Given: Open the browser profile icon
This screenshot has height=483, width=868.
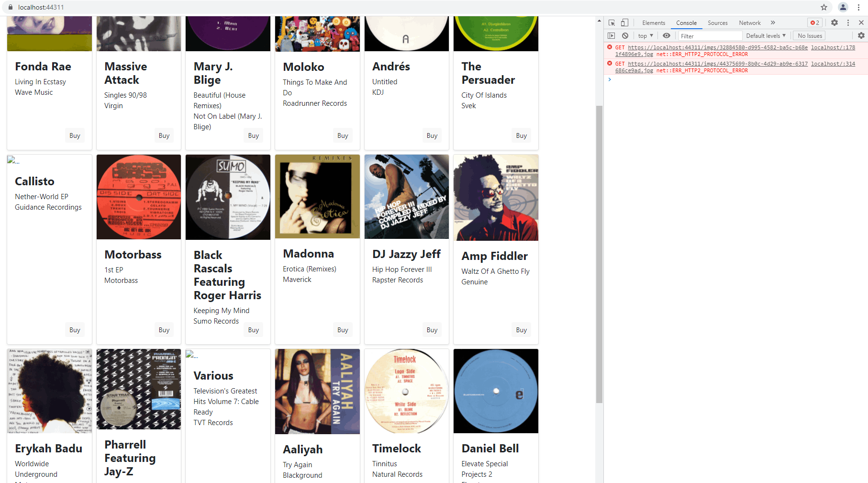Looking at the screenshot, I should click(x=843, y=7).
